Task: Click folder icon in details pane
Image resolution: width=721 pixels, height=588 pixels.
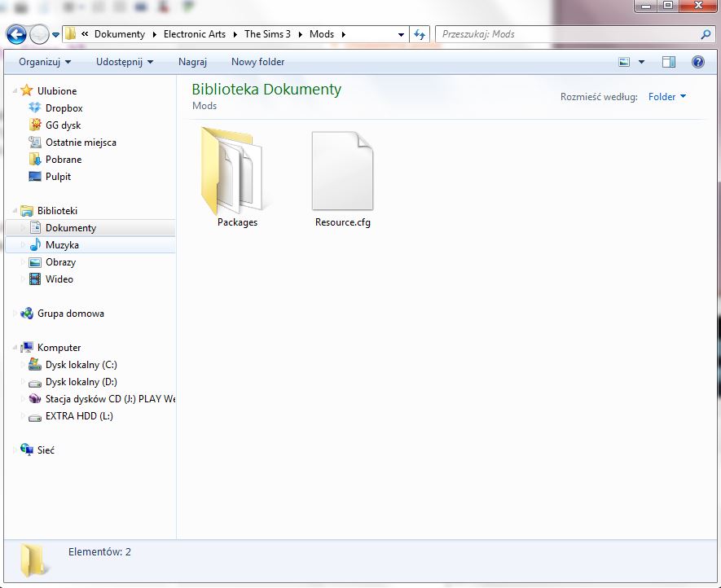Action: tap(33, 560)
